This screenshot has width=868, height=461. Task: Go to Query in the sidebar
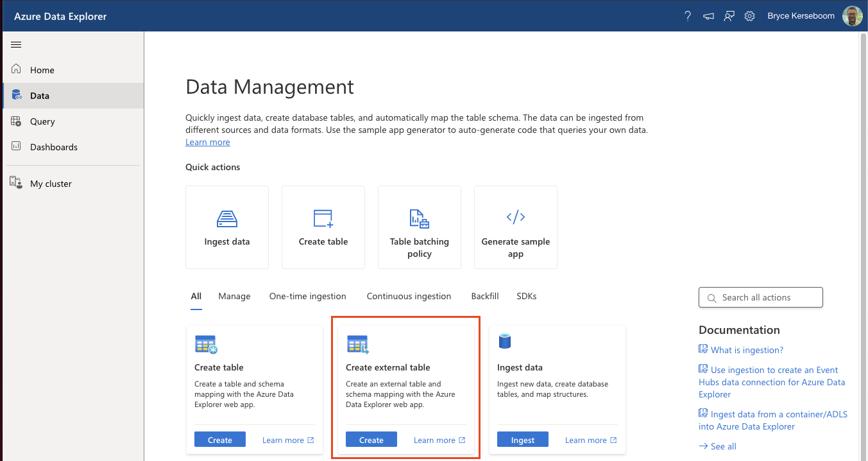pyautogui.click(x=42, y=121)
